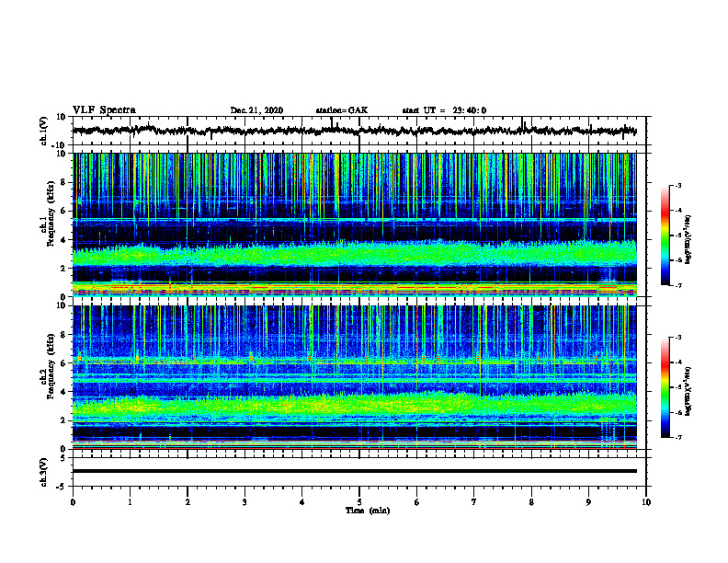
Task: Click time axis tick label "1"
Action: pyautogui.click(x=130, y=502)
